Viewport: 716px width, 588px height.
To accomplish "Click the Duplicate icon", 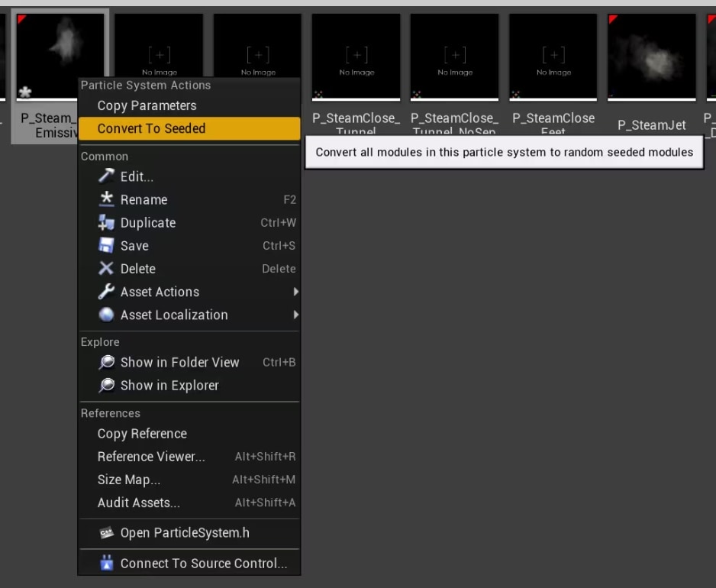I will point(106,223).
